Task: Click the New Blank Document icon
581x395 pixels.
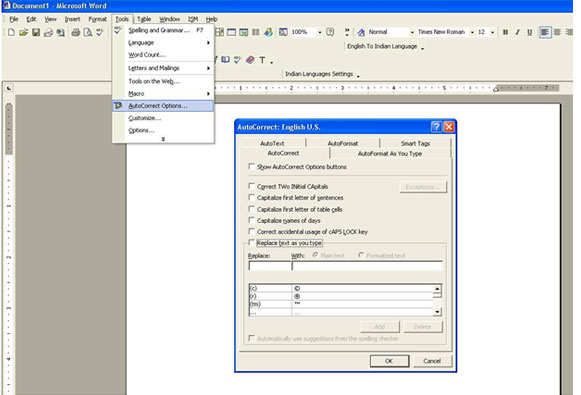Action: pyautogui.click(x=11, y=32)
